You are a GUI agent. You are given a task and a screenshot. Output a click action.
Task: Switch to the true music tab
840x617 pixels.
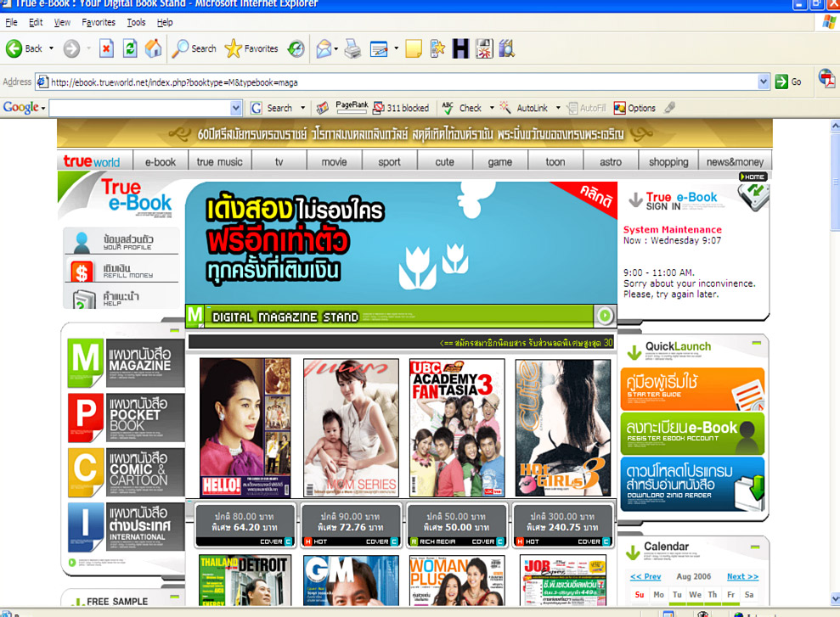click(220, 161)
